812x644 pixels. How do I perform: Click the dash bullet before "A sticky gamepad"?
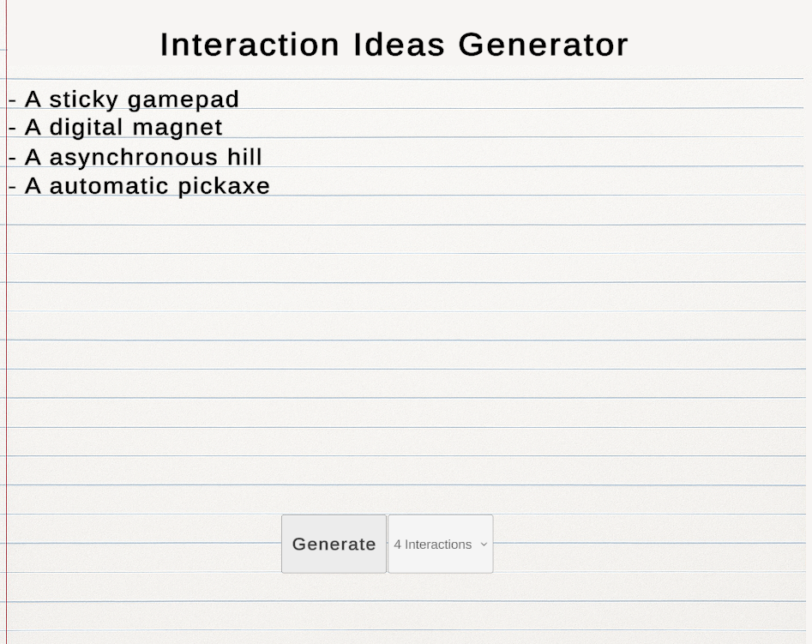coord(12,100)
